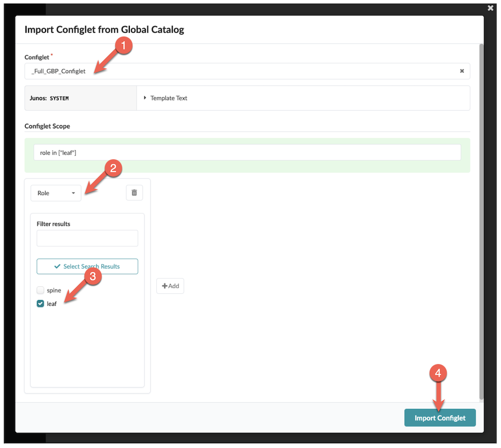Select the scope expression role in ["leaf"]
Viewport: 501px width, 448px height.
248,152
